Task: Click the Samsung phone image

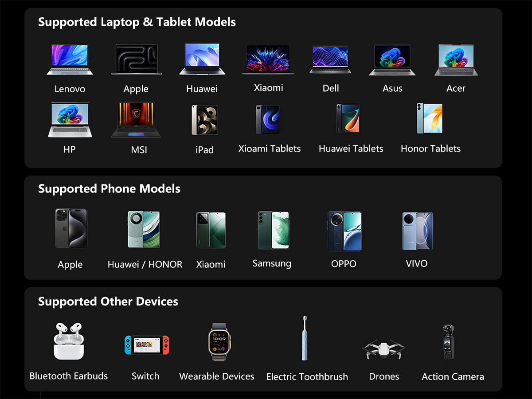Action: (273, 230)
